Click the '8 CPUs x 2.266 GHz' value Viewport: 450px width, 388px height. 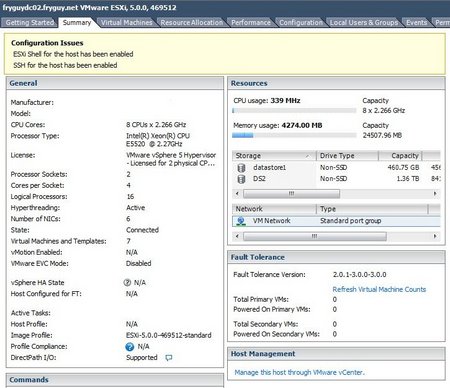click(156, 125)
